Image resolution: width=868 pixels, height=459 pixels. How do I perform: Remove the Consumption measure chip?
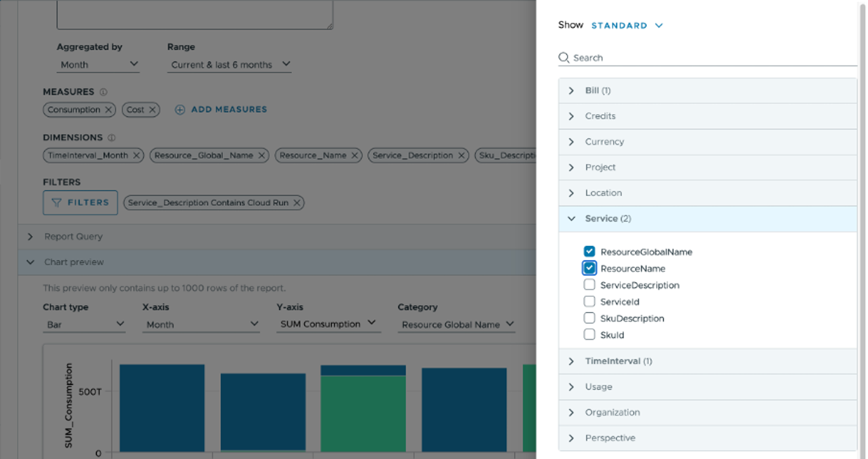pos(108,109)
